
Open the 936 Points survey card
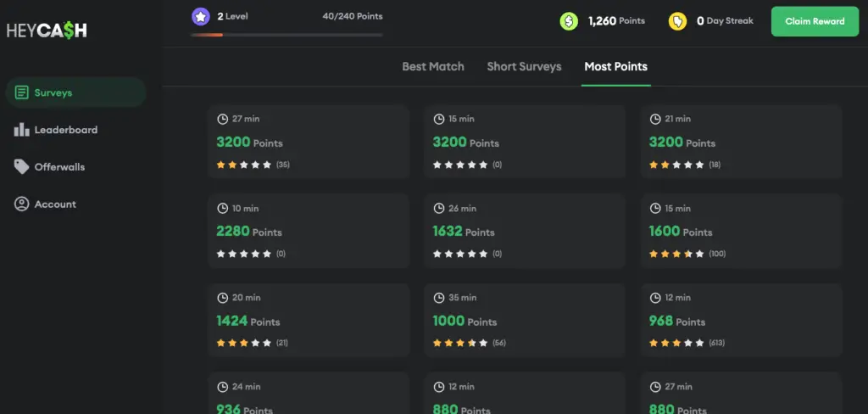309,393
